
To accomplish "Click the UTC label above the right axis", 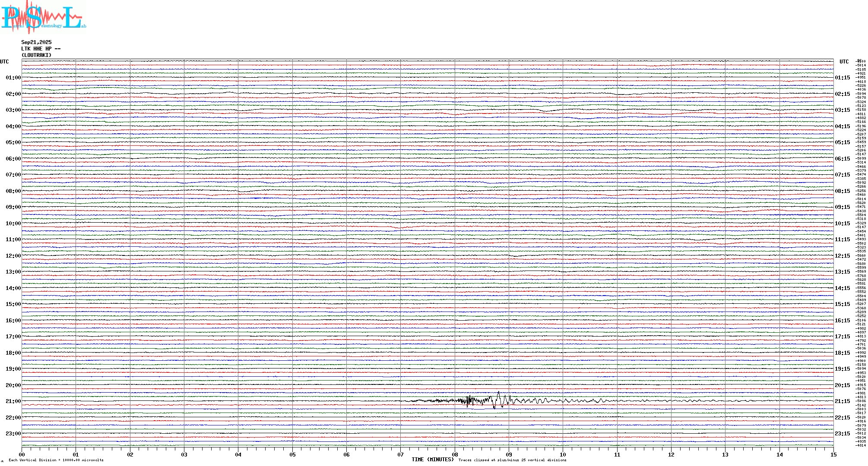I will [844, 62].
